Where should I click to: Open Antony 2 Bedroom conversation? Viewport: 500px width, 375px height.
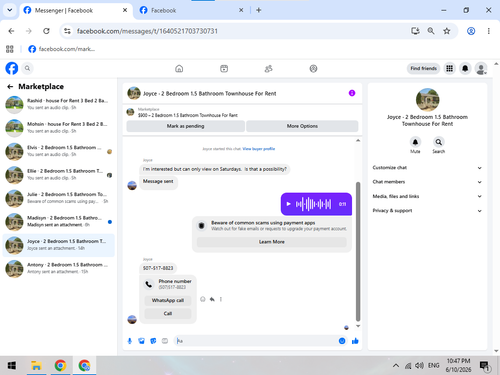(59, 268)
